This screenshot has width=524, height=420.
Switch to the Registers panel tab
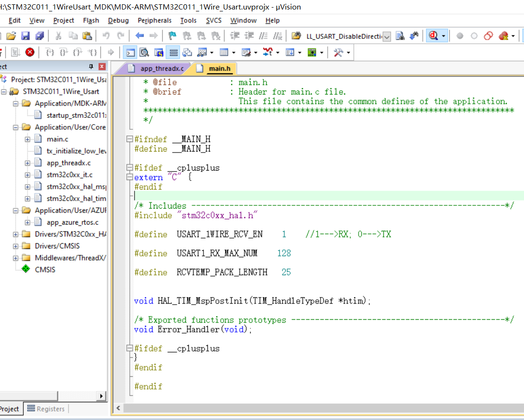pos(46,409)
